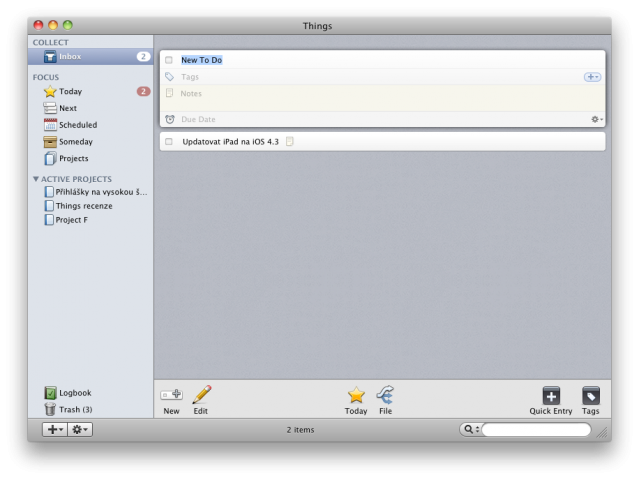Open the Someday box icon

[50, 142]
